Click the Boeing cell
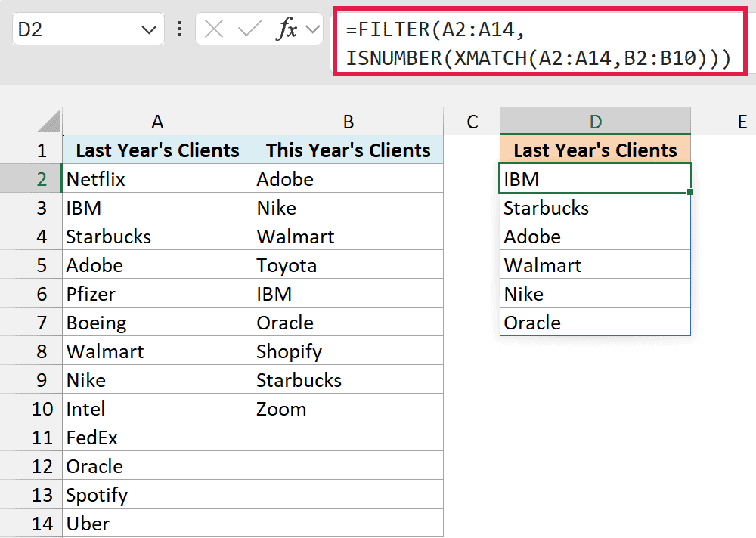Viewport: 756px width, 538px height. click(x=157, y=322)
